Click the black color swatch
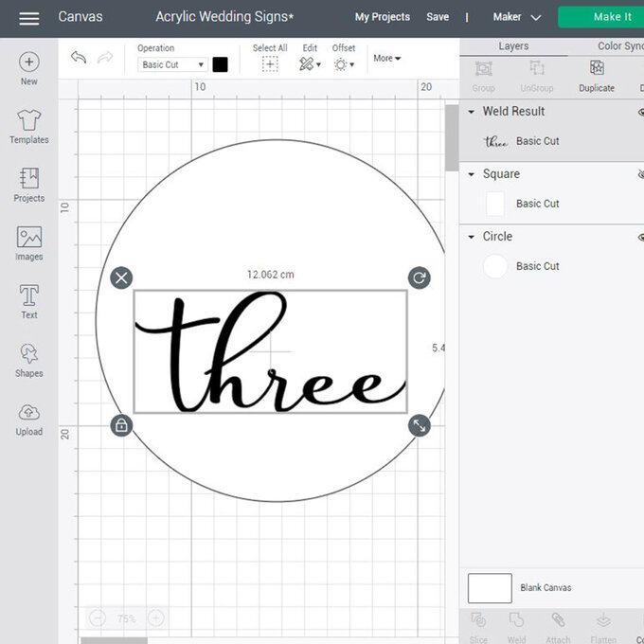This screenshot has width=644, height=644. [x=221, y=64]
